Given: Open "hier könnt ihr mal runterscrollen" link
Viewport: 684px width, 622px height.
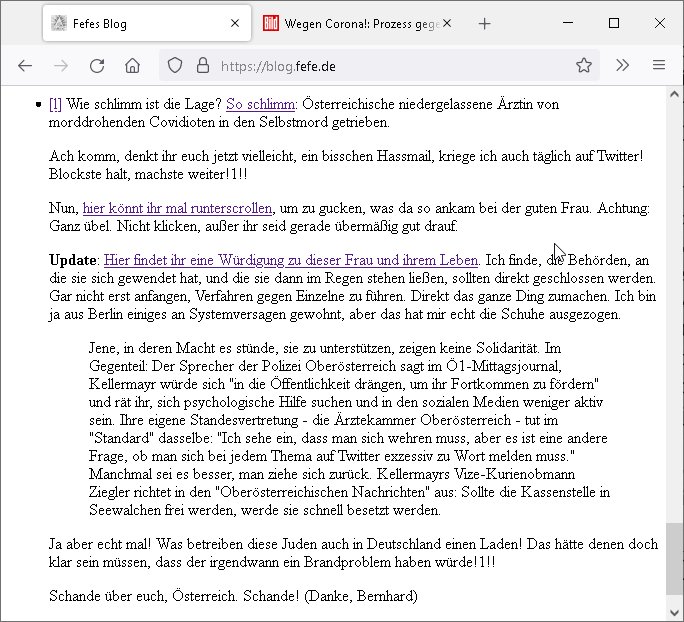Looking at the screenshot, I should [177, 208].
